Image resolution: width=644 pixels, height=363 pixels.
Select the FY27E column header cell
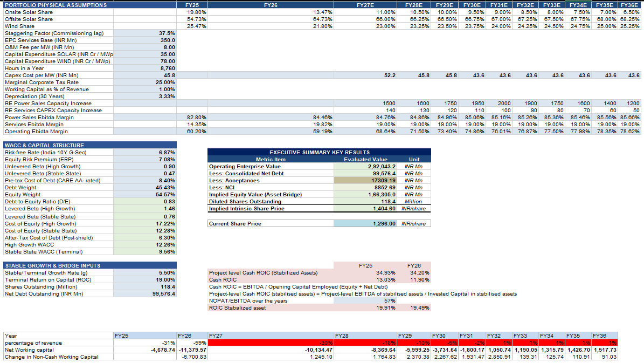click(x=365, y=5)
